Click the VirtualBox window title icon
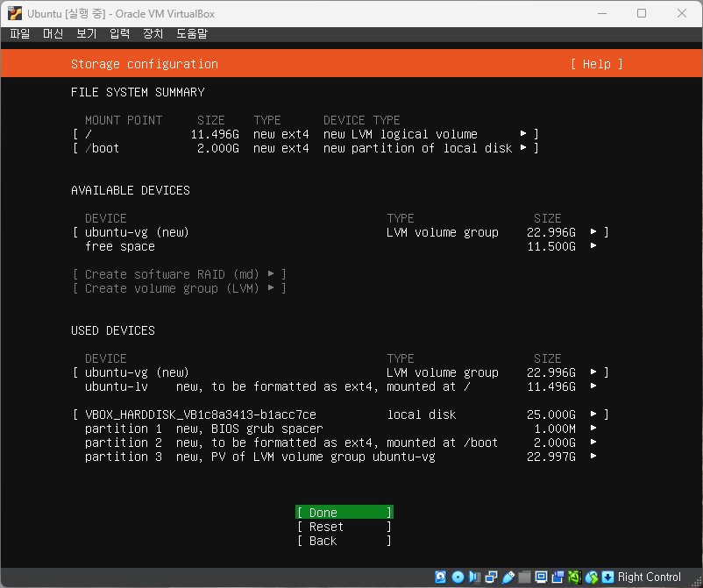This screenshot has height=588, width=703. (15, 13)
